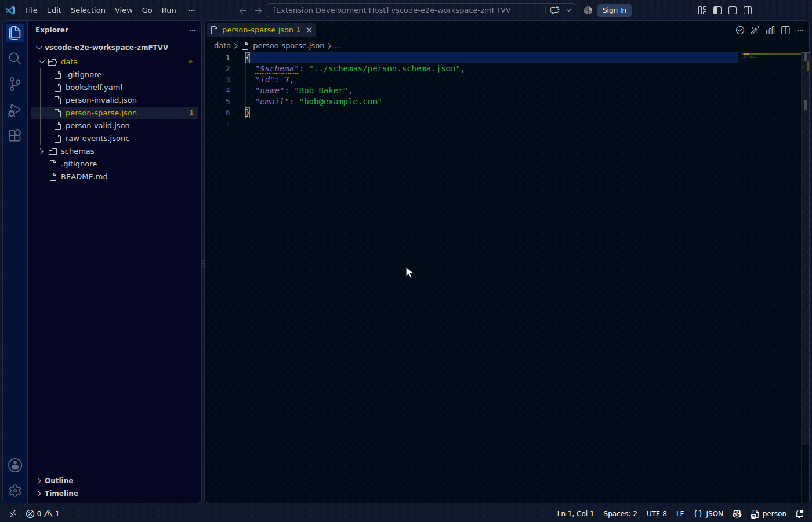Viewport: 812px width, 522px height.
Task: Click the Copilot status icon in the status bar
Action: pos(737,514)
